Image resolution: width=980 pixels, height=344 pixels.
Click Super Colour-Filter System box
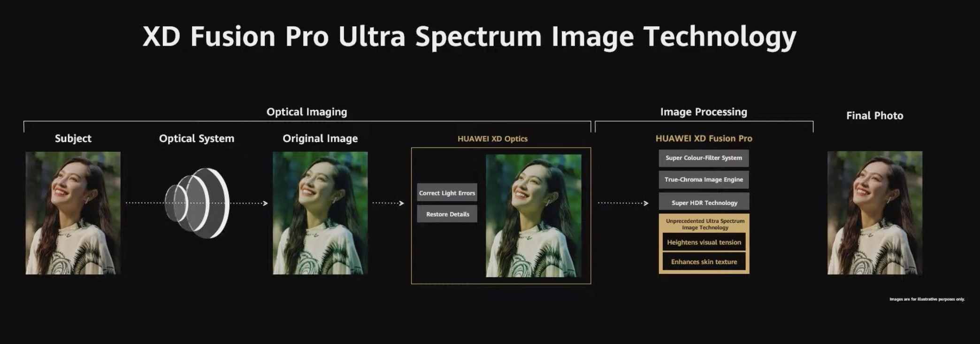pos(704,158)
